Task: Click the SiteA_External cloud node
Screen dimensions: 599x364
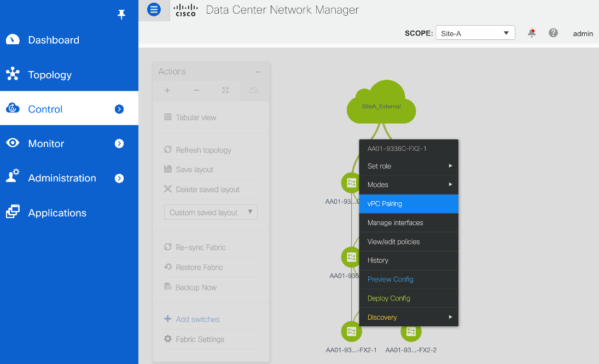Action: [x=381, y=102]
